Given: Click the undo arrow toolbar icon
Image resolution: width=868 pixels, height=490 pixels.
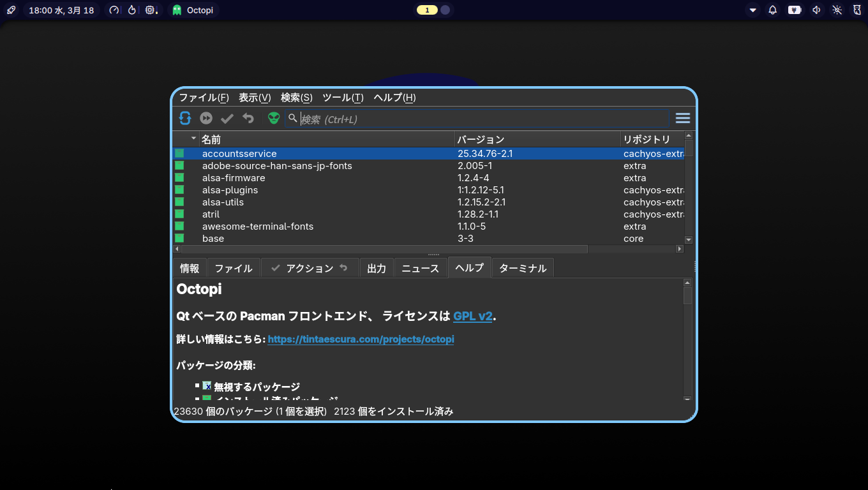Looking at the screenshot, I should [248, 118].
